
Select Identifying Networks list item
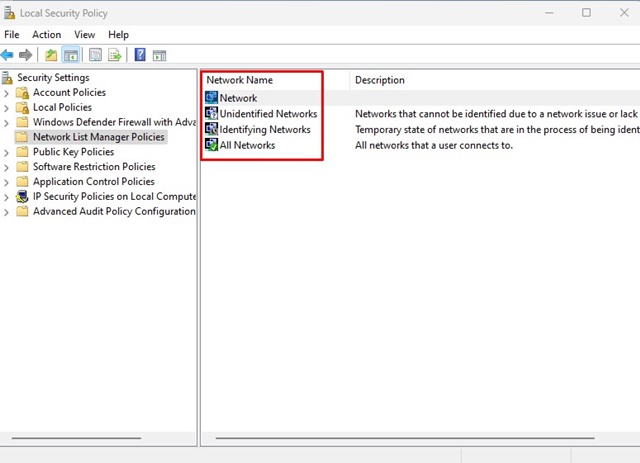point(264,130)
